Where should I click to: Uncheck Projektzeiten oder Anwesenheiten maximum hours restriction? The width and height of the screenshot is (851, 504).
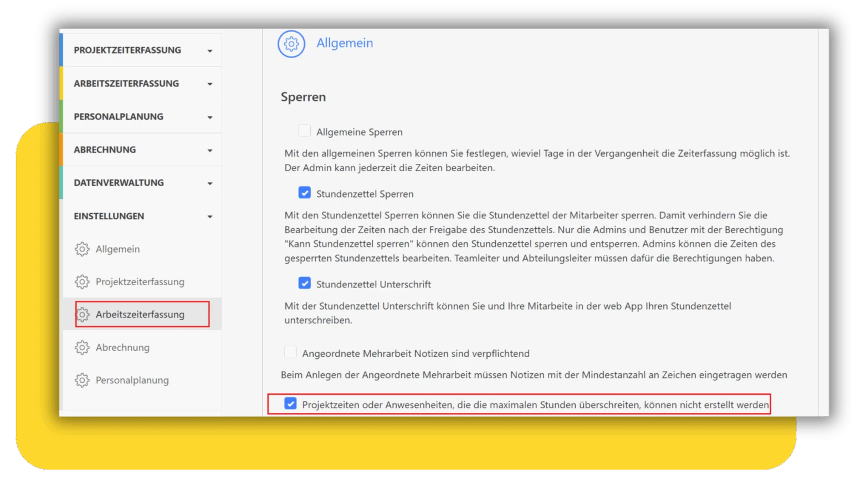[x=291, y=404]
